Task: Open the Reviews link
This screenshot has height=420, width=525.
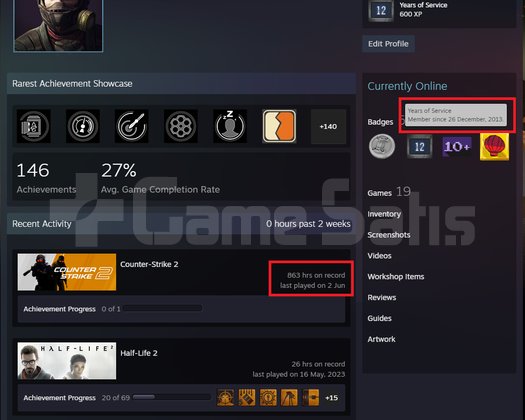Action: click(382, 298)
